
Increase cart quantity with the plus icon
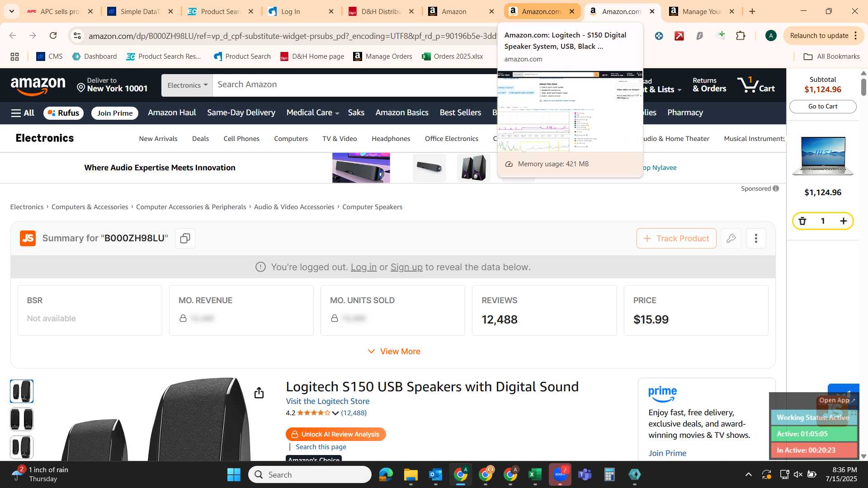pyautogui.click(x=843, y=221)
